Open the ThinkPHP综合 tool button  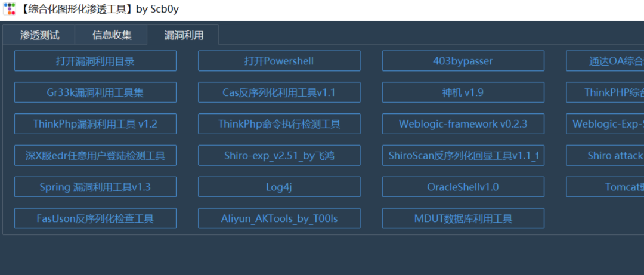[x=605, y=92]
